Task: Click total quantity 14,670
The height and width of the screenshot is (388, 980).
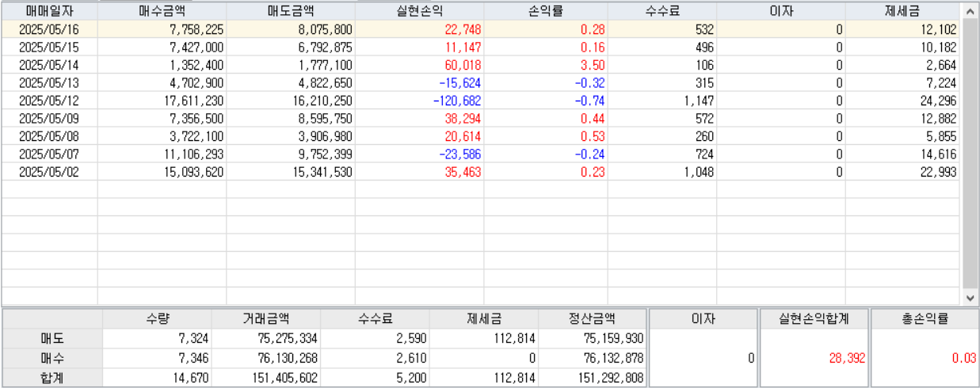Action: tap(191, 378)
